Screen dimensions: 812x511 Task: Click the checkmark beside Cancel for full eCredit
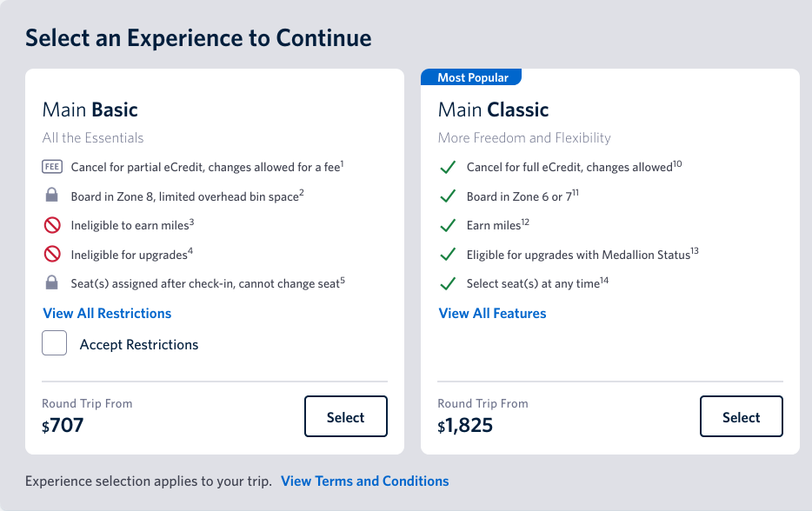448,167
